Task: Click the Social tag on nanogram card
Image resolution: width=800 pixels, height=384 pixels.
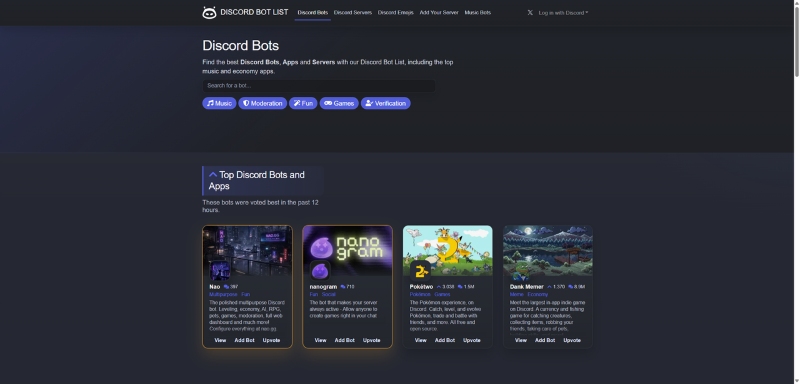Action: (x=329, y=295)
